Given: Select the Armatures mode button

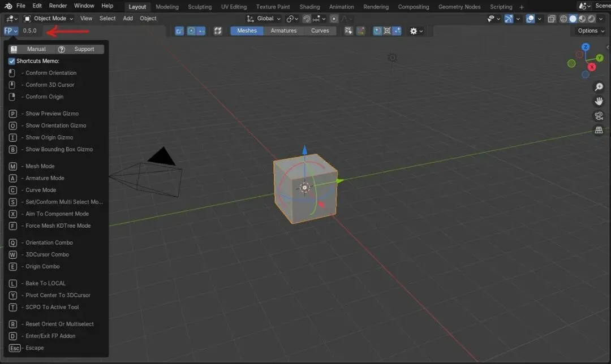Looking at the screenshot, I should click(283, 31).
